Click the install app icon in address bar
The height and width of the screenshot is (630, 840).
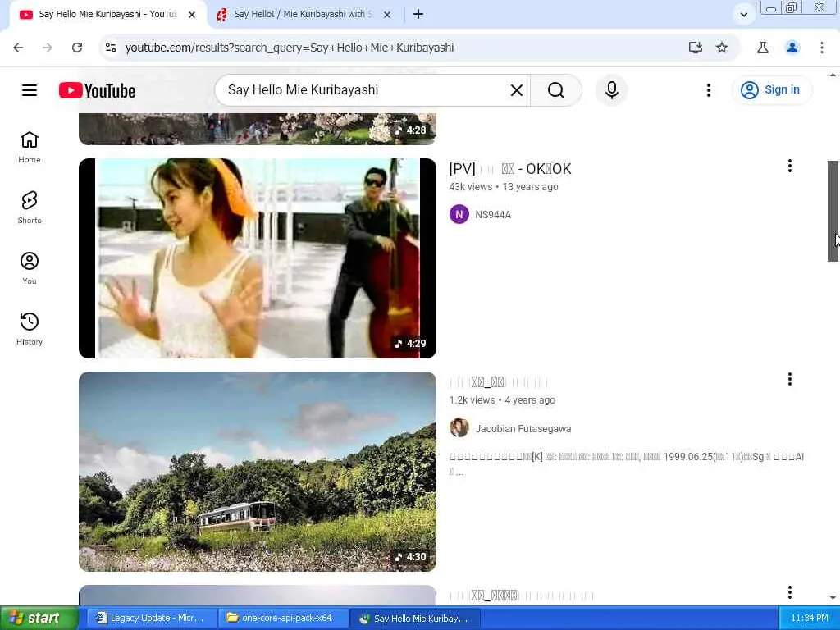pyautogui.click(x=695, y=48)
